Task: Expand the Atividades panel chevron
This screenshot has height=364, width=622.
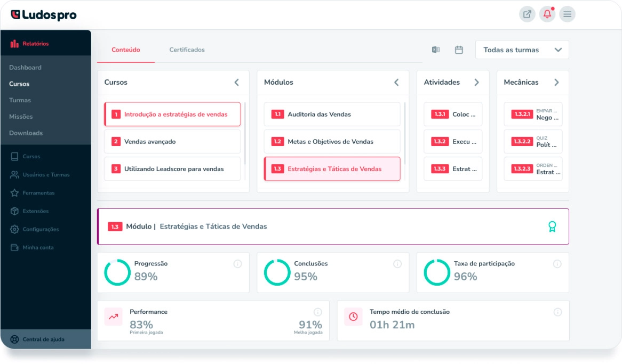Action: [476, 82]
